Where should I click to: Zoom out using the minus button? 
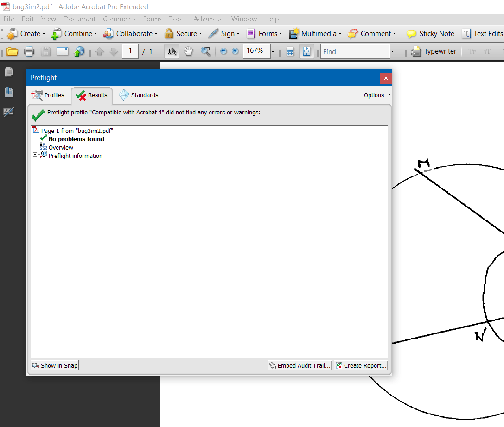tap(223, 51)
